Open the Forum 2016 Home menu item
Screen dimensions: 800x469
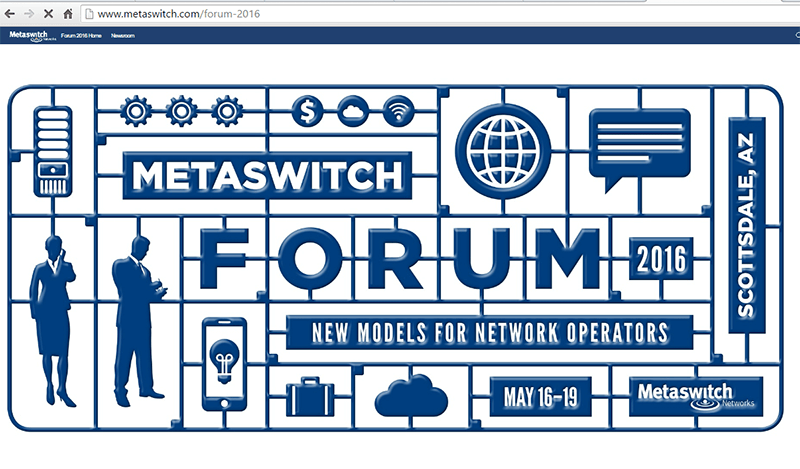[81, 36]
